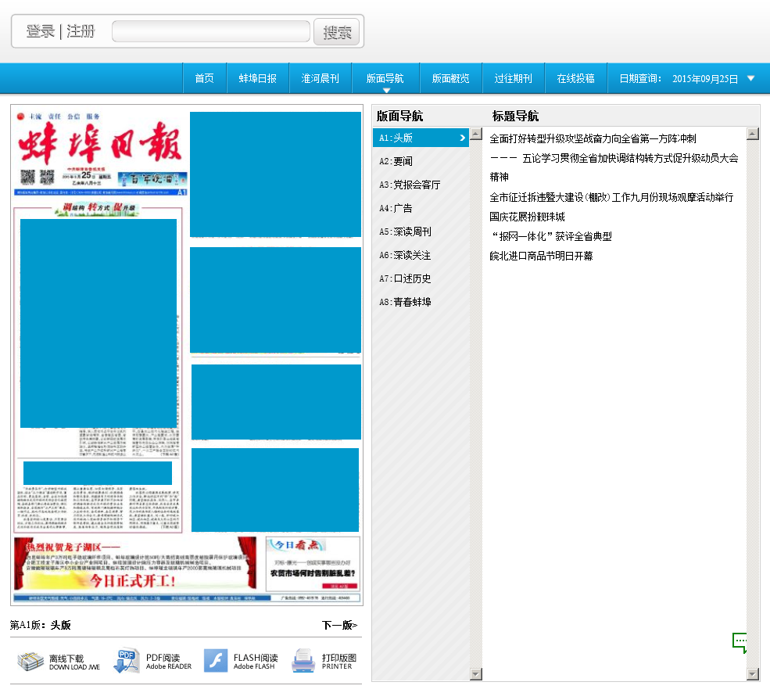Viewport: 770px width, 700px height.
Task: Click the 第A1版:头版 caption
Action: coord(41,625)
